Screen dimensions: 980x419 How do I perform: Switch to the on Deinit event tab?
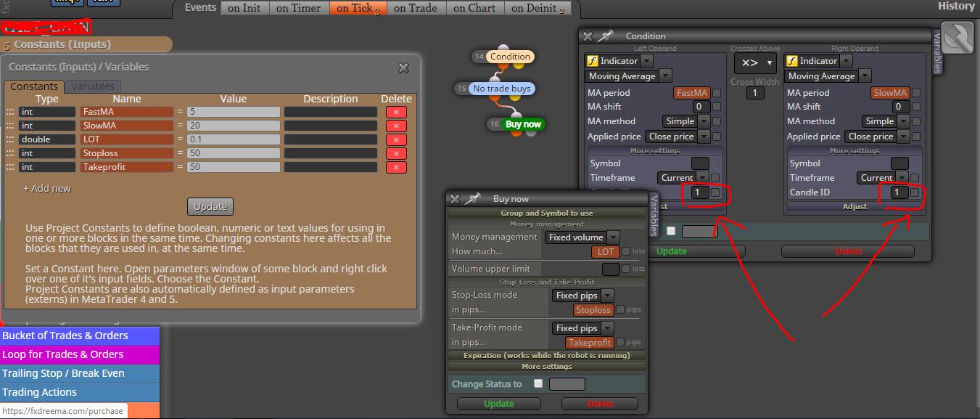click(538, 8)
